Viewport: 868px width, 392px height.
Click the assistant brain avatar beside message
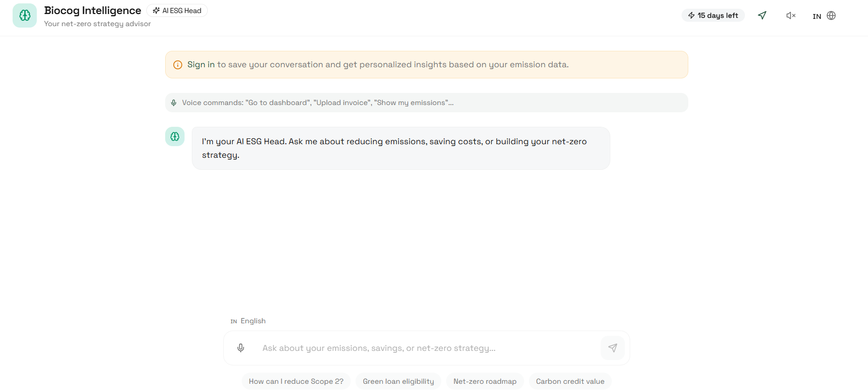coord(175,136)
